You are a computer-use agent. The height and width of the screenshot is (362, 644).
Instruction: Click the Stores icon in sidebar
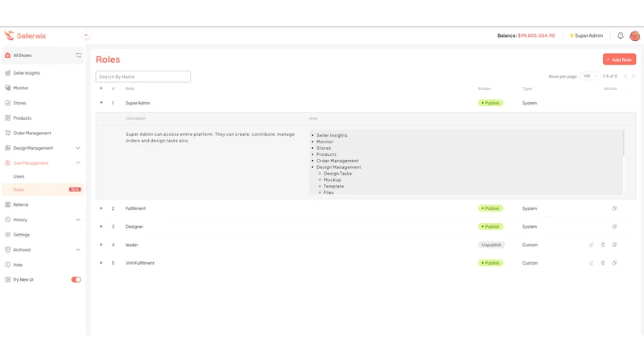7,103
